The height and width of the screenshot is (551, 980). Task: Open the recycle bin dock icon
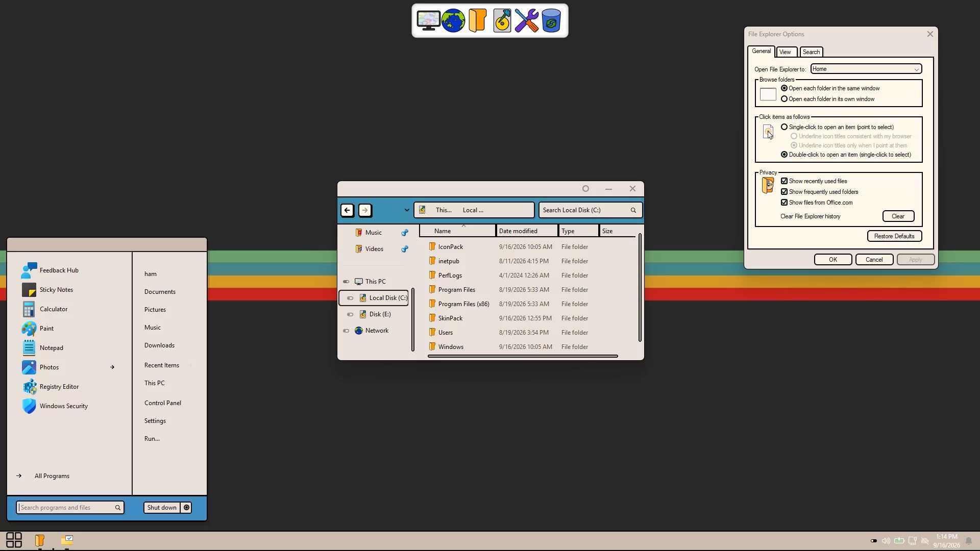(551, 21)
